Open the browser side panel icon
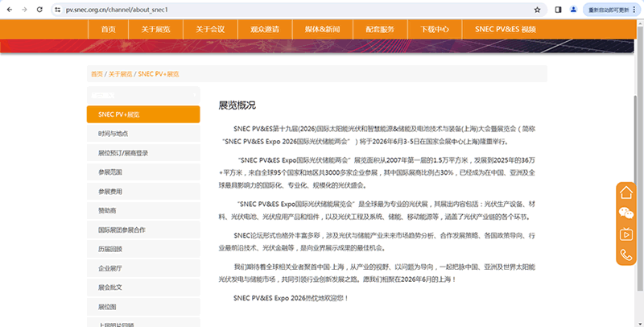 click(559, 10)
